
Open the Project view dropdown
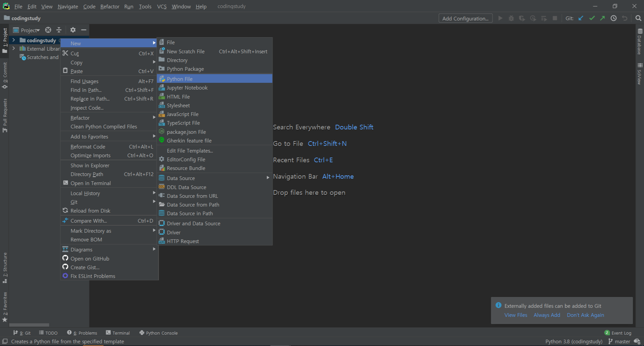(27, 30)
